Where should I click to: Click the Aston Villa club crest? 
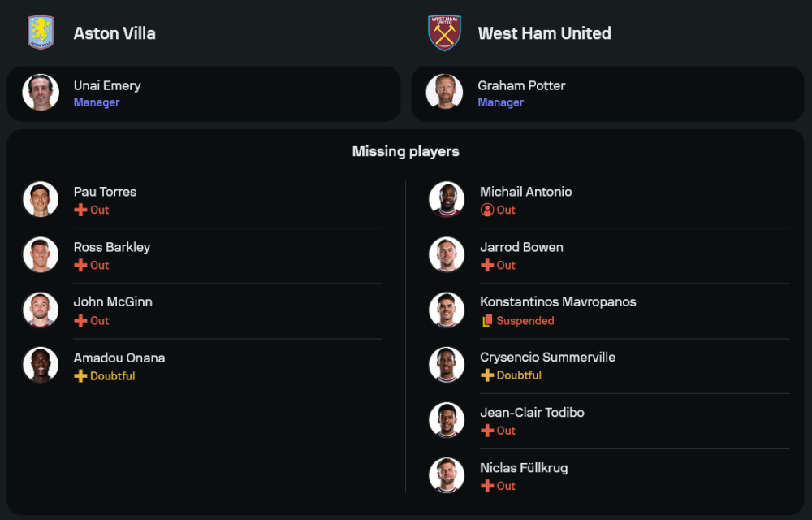coord(41,33)
